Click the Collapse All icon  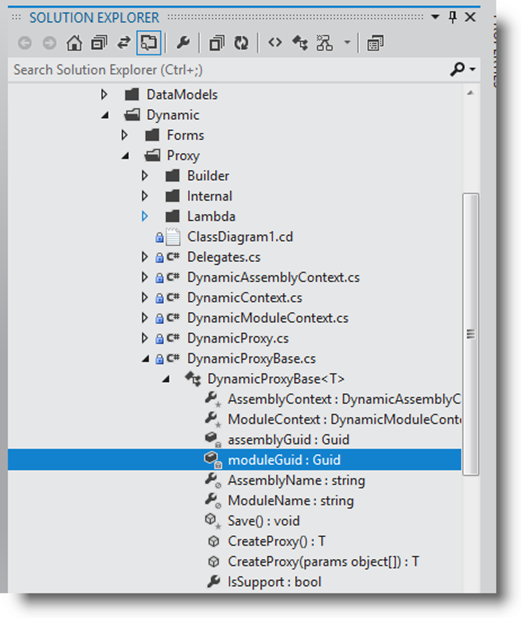coord(217,43)
